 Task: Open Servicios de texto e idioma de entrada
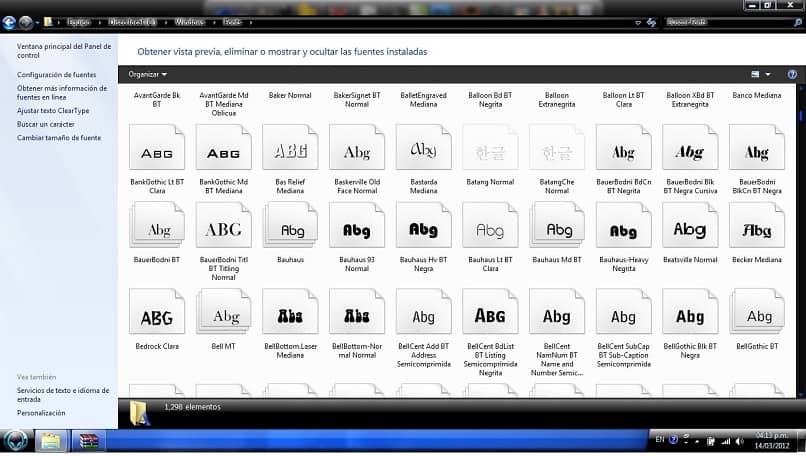(x=63, y=394)
